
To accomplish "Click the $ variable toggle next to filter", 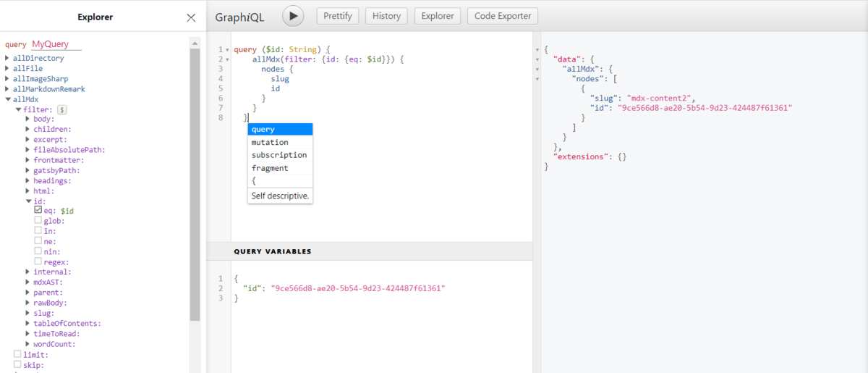I will [62, 109].
